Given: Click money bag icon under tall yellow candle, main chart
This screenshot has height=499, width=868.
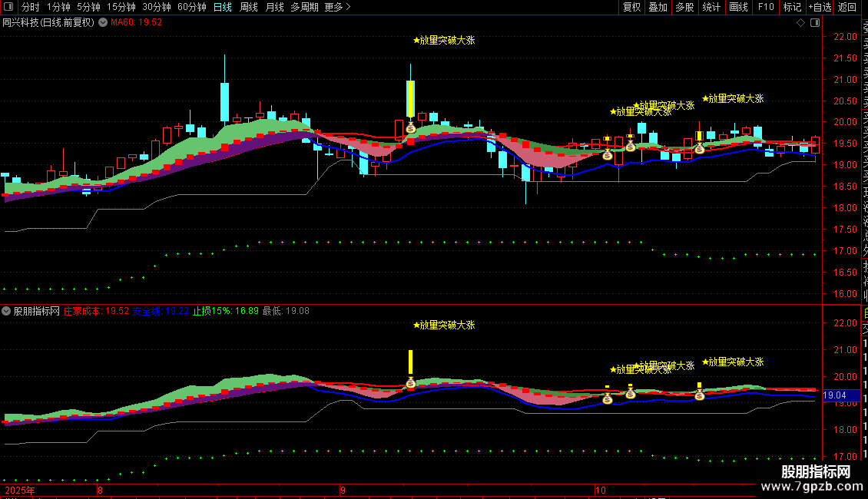Looking at the screenshot, I should (x=411, y=128).
